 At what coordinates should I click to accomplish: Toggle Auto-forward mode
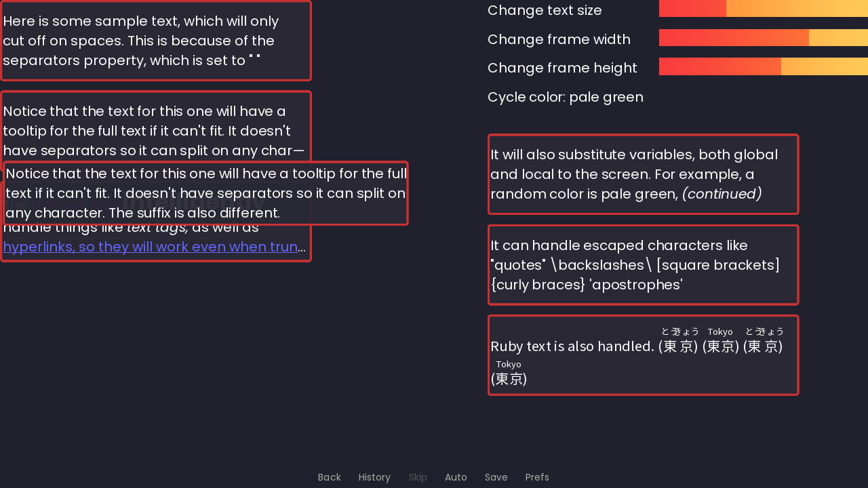click(456, 477)
